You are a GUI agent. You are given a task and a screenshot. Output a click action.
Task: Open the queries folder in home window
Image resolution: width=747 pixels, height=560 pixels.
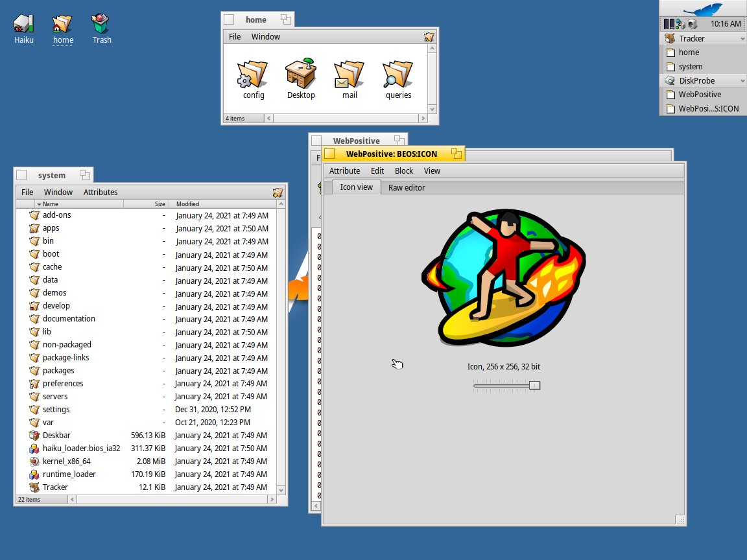pyautogui.click(x=397, y=75)
